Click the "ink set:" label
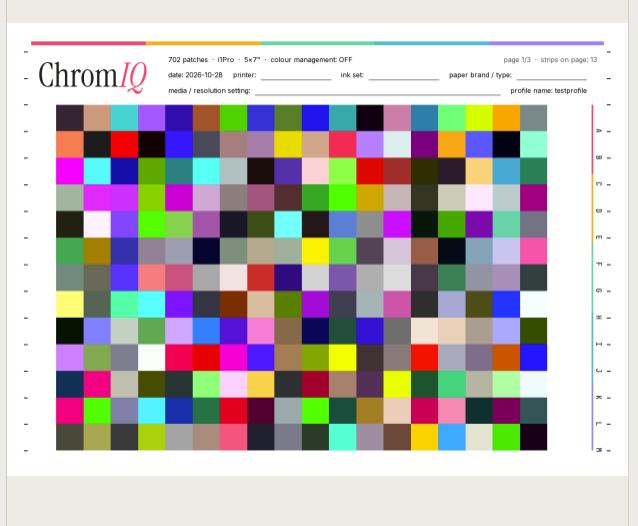This screenshot has width=638, height=526. pyautogui.click(x=352, y=75)
